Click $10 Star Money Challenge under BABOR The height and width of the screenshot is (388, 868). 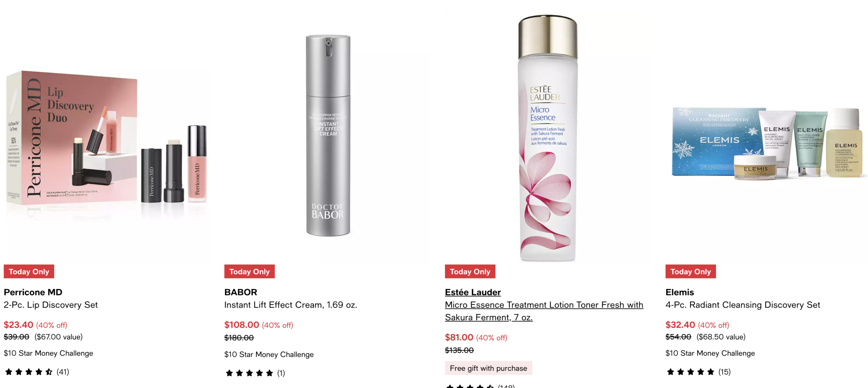coord(269,354)
